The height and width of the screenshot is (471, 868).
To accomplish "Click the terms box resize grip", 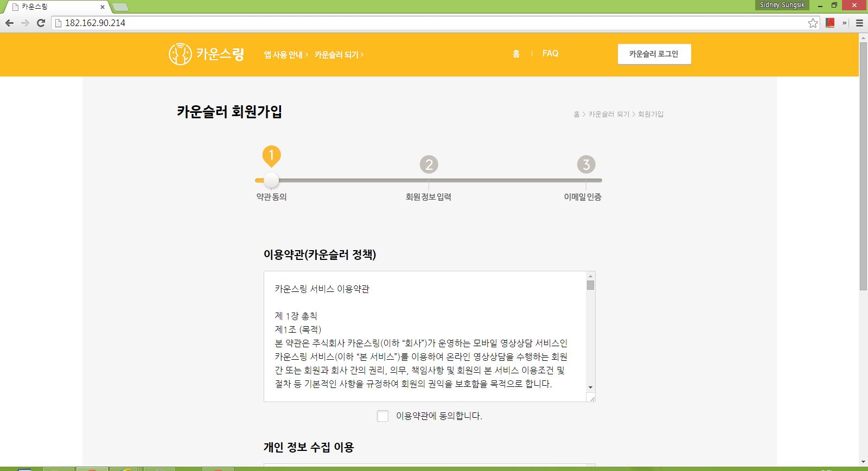I will coord(592,398).
